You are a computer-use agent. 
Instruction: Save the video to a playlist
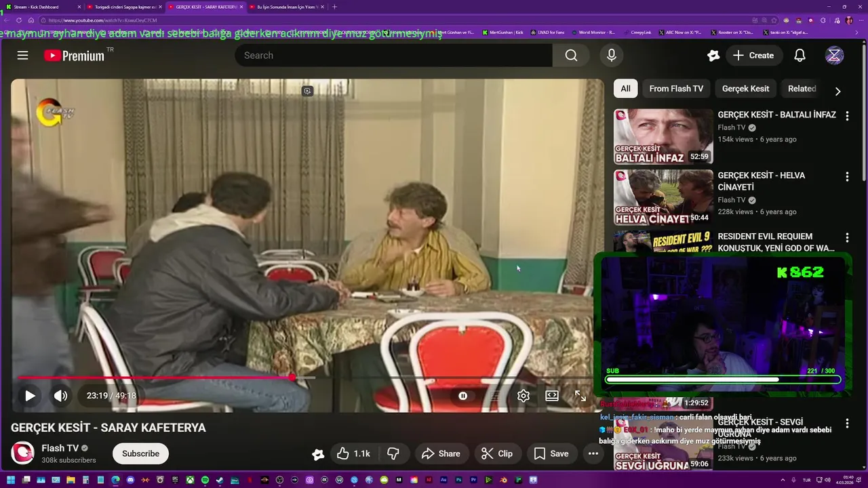[x=551, y=453]
